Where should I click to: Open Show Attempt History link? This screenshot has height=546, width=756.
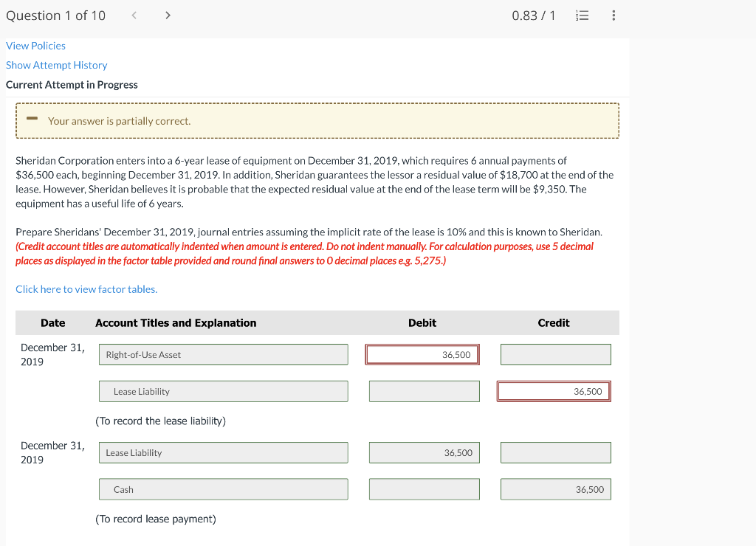[x=56, y=65]
